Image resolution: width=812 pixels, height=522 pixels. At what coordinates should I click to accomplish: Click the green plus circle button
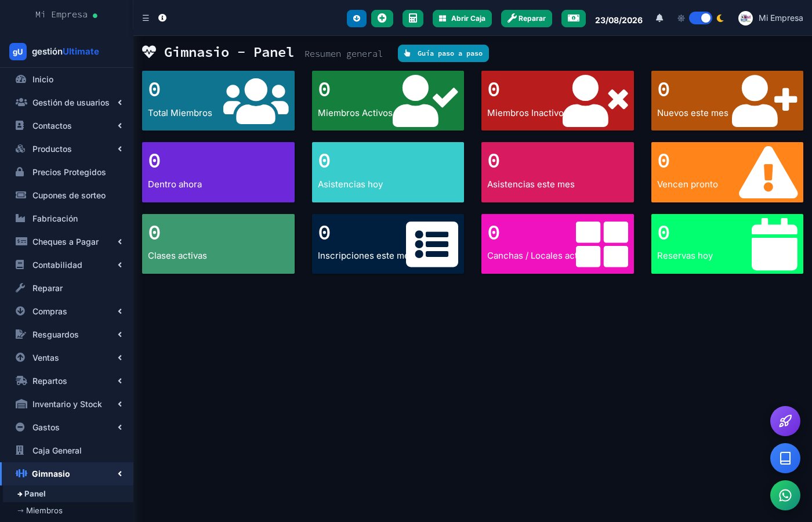pos(382,19)
